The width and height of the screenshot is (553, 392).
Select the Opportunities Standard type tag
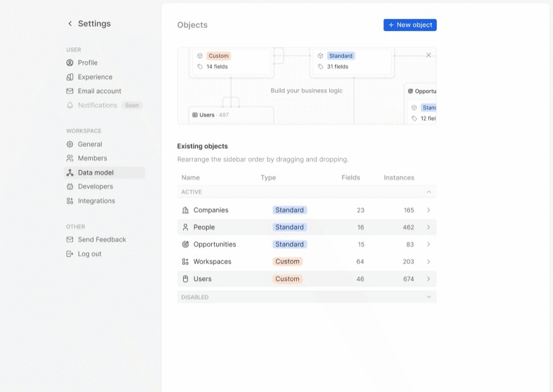(x=289, y=245)
